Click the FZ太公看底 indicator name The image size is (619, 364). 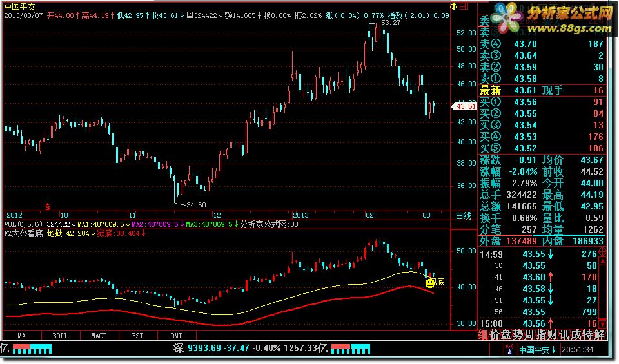tap(23, 233)
